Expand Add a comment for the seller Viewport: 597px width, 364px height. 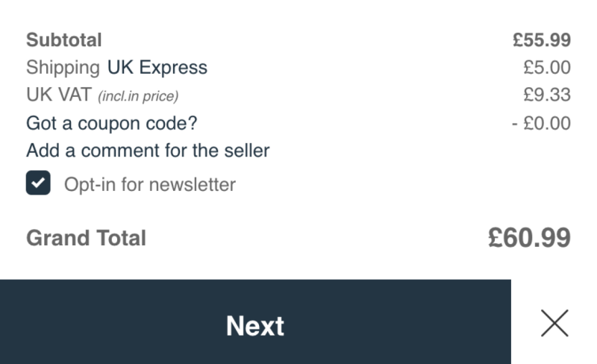tap(148, 151)
